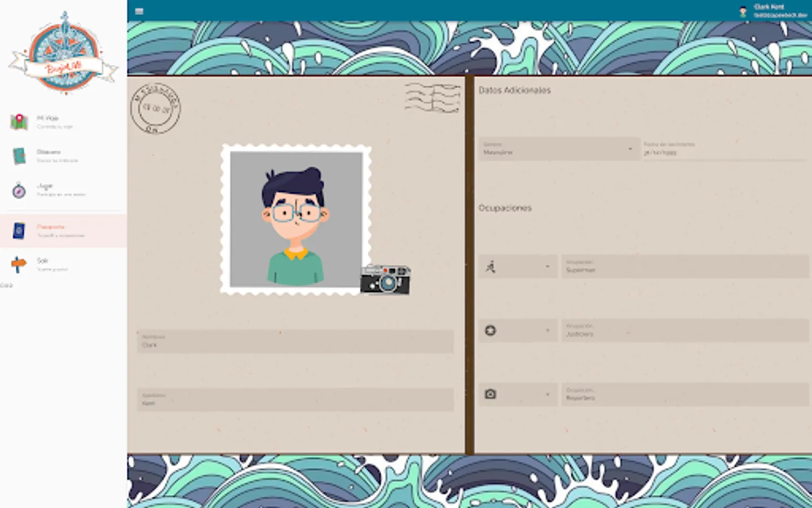Edit the Ocupación field reading Superman
The width and height of the screenshot is (812, 508).
[685, 266]
